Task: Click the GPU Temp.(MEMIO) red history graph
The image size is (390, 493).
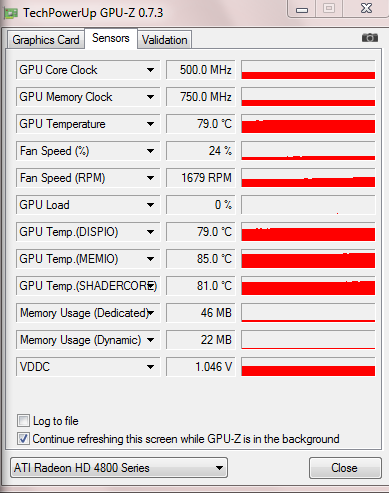Action: tap(308, 259)
